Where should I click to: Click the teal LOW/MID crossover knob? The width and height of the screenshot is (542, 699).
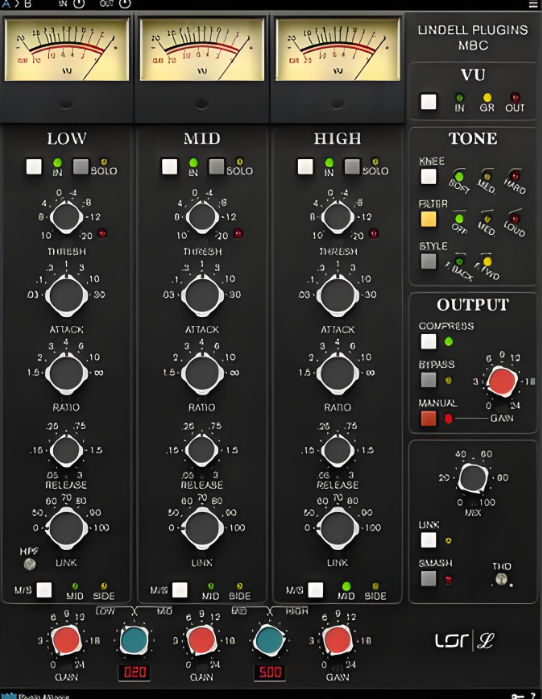(x=134, y=640)
